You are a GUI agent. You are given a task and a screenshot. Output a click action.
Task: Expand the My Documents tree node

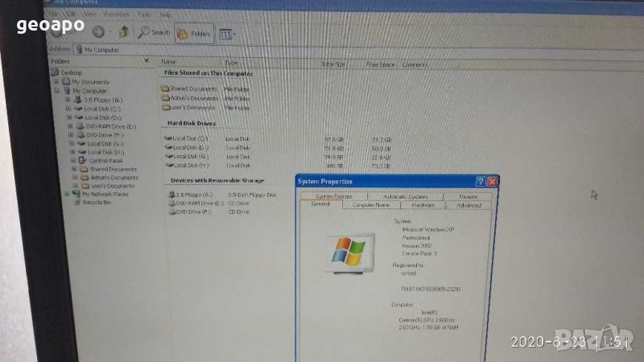56,82
